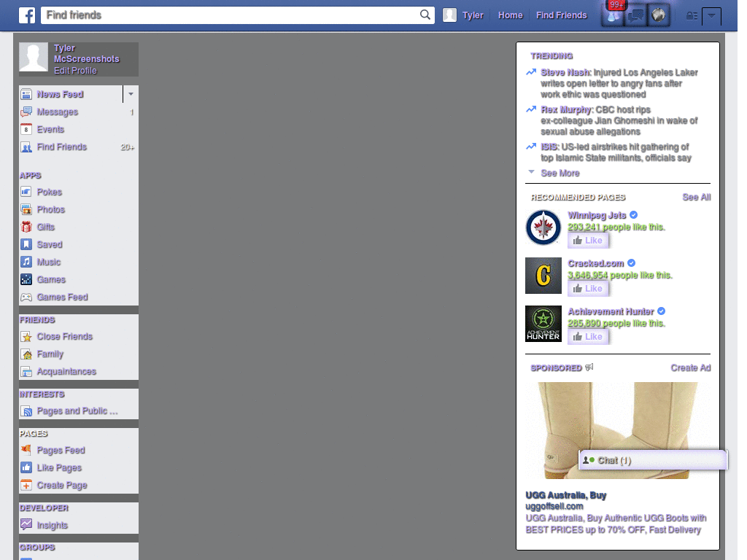Click the Close Friends star icon
The height and width of the screenshot is (560, 747).
[x=26, y=337]
